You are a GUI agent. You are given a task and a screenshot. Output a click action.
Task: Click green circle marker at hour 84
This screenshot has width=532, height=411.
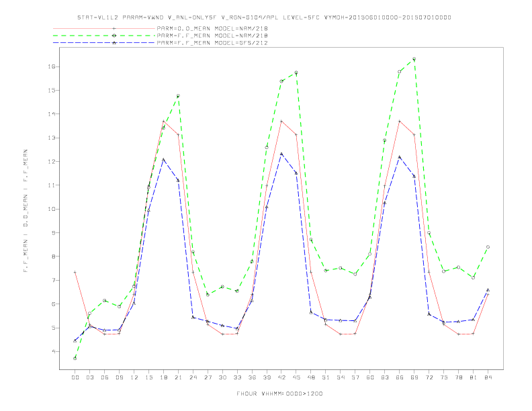488,247
